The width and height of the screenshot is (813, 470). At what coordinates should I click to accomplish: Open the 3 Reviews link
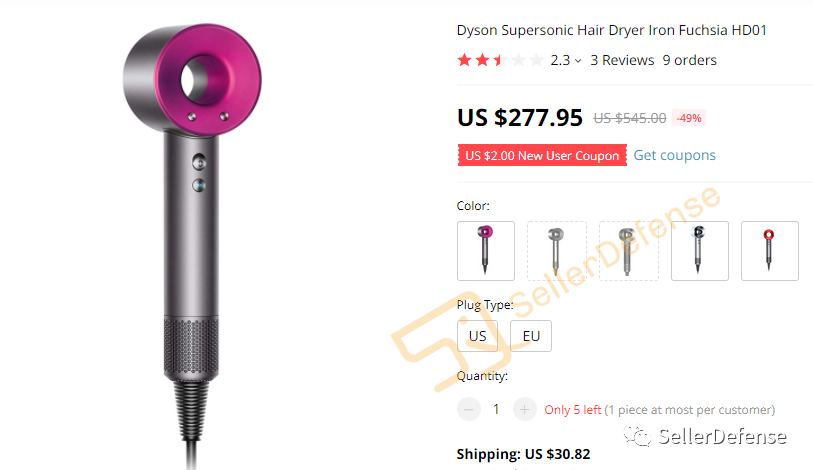coord(622,60)
